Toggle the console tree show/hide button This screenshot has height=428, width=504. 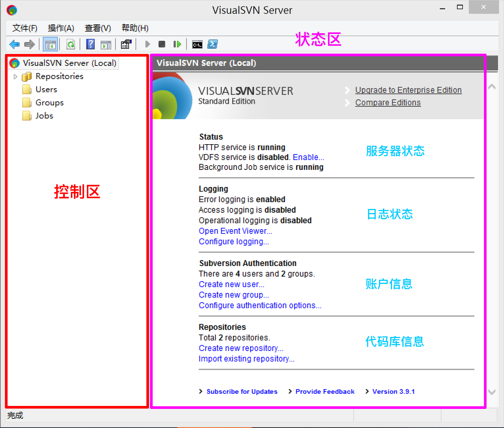(50, 44)
